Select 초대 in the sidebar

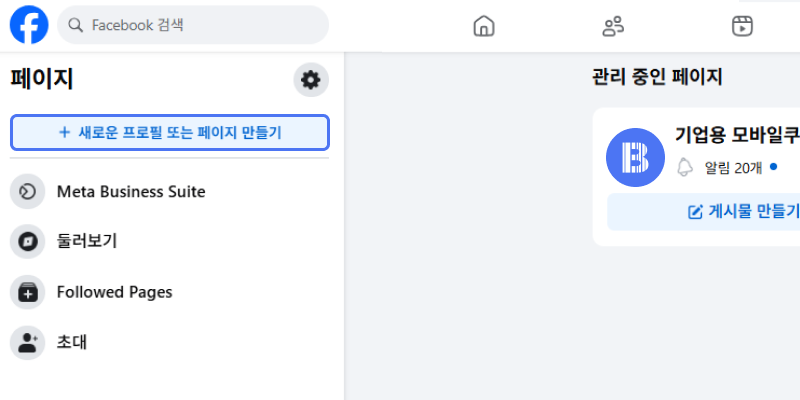(x=72, y=342)
